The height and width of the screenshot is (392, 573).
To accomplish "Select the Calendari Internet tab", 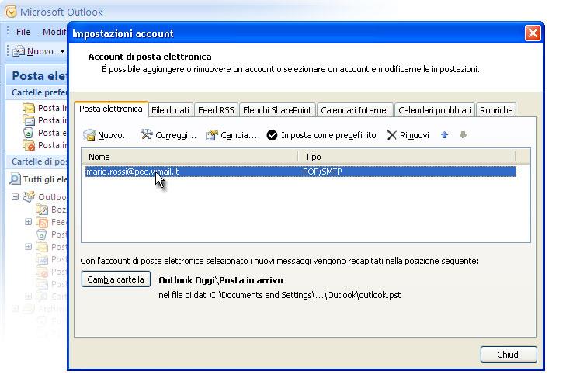I will [x=355, y=110].
